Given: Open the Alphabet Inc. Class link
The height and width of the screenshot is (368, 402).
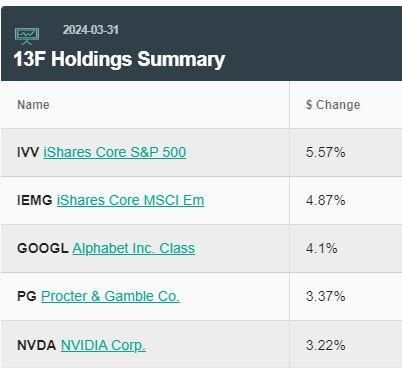Looking at the screenshot, I should 134,248.
